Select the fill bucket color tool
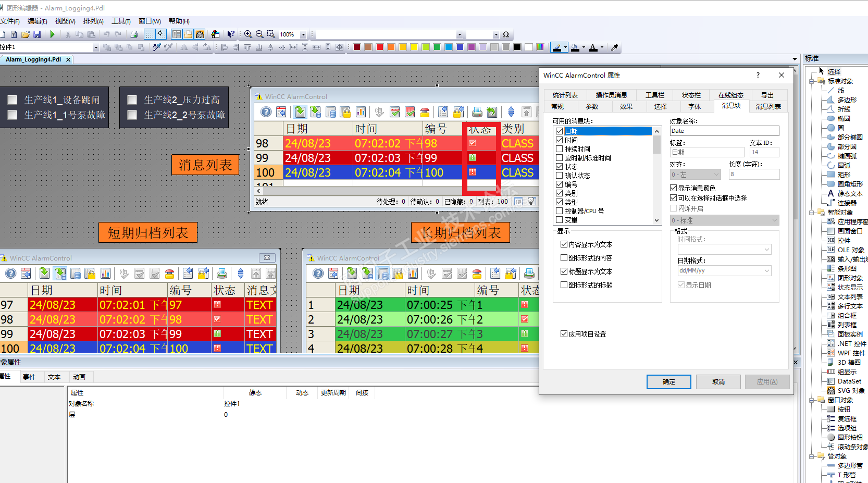 coord(575,47)
